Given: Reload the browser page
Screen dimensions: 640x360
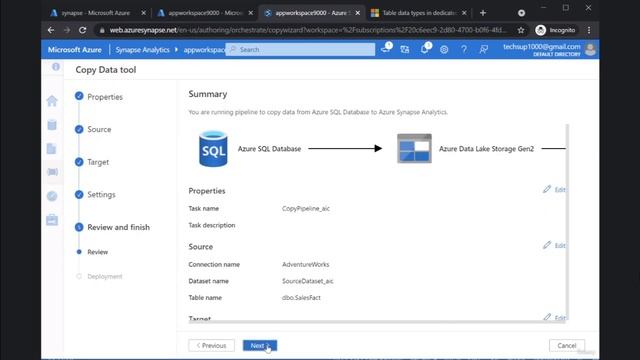Looking at the screenshot, I should click(x=82, y=30).
